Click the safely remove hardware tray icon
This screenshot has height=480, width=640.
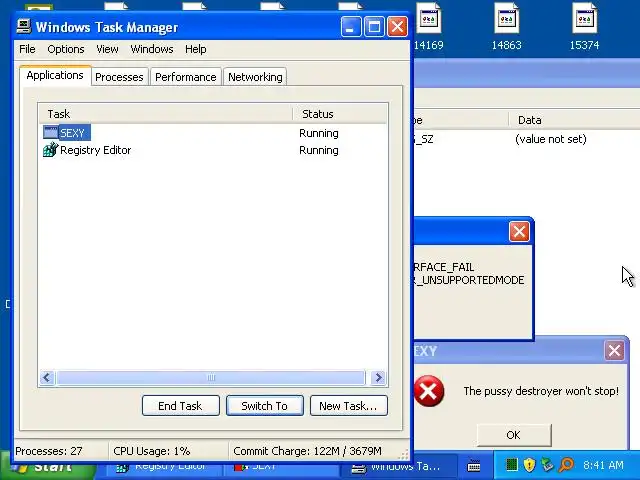point(547,464)
